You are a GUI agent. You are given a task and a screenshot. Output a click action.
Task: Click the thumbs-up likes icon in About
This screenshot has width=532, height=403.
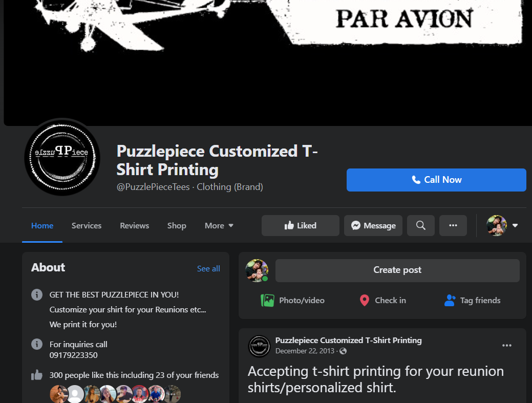(x=37, y=375)
